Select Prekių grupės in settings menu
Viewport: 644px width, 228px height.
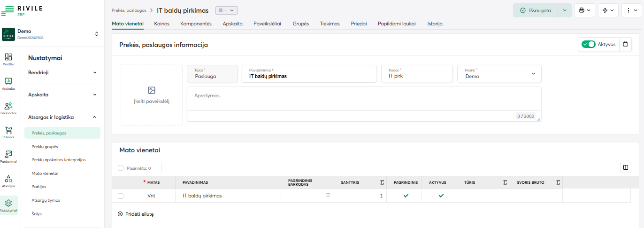click(45, 147)
